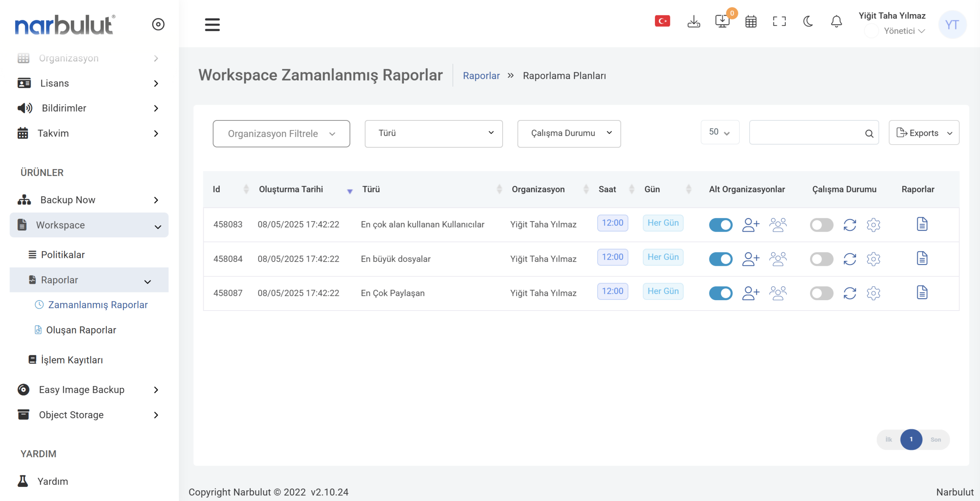This screenshot has height=501, width=980.
Task: Click search magnifier icon
Action: [x=869, y=133]
